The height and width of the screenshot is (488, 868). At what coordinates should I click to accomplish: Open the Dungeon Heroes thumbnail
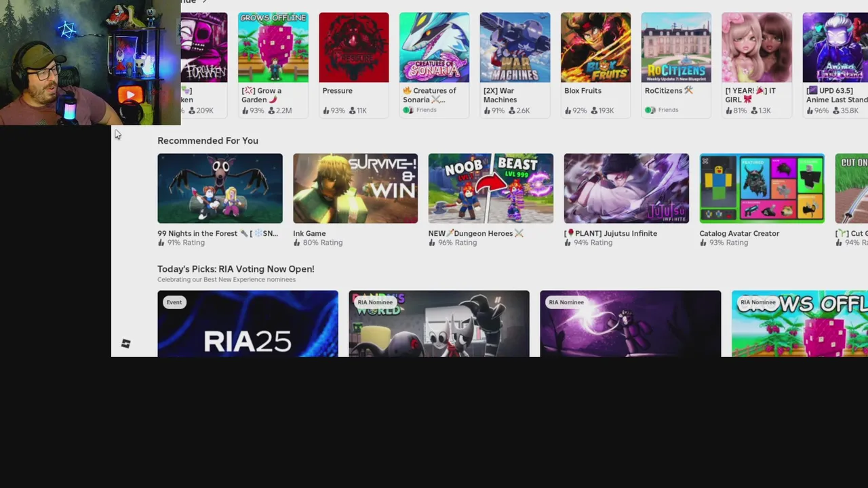[x=491, y=188]
